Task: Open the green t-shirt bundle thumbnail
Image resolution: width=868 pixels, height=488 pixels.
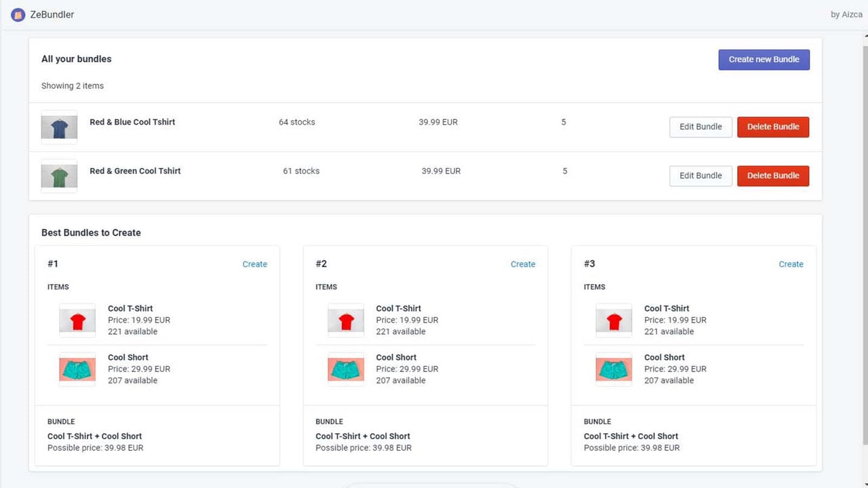Action: 59,176
